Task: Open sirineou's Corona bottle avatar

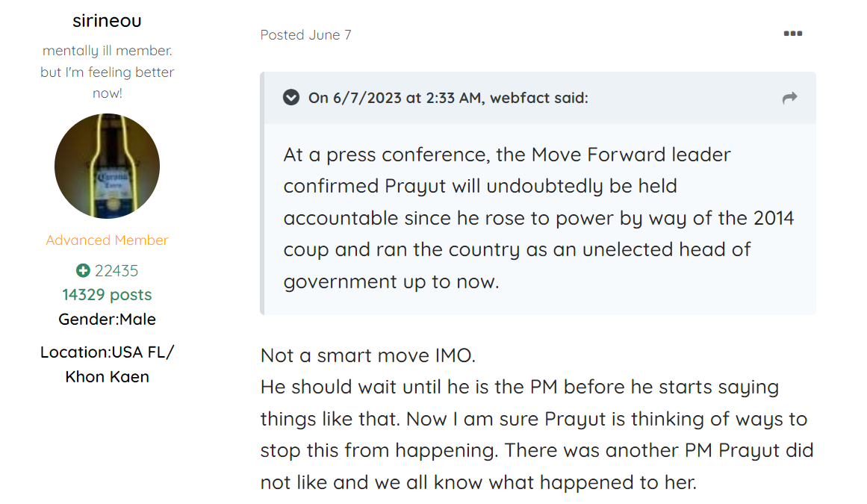Action: [108, 166]
